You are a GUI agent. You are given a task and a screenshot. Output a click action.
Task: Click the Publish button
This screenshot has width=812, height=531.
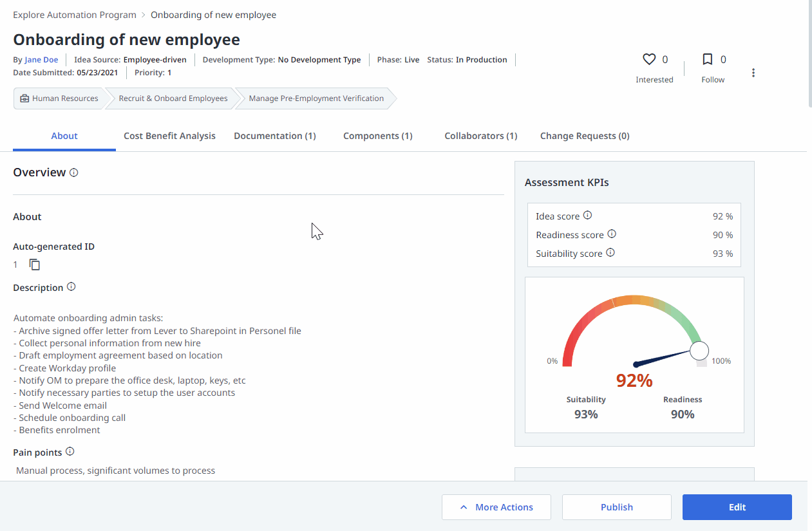click(x=616, y=507)
